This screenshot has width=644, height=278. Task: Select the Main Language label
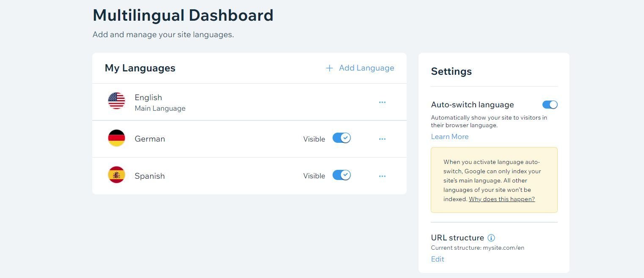[x=160, y=109]
